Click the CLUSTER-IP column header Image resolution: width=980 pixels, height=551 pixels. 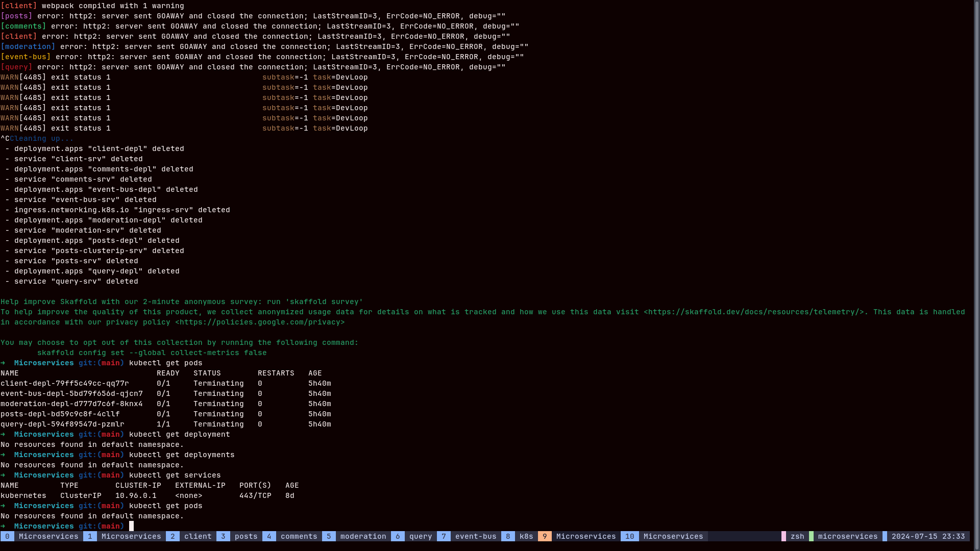pyautogui.click(x=138, y=485)
